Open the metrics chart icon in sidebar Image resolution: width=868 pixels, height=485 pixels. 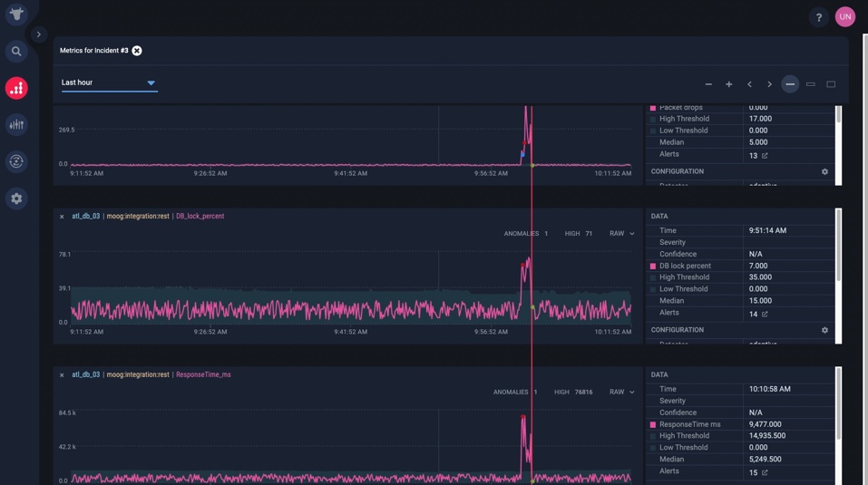16,88
